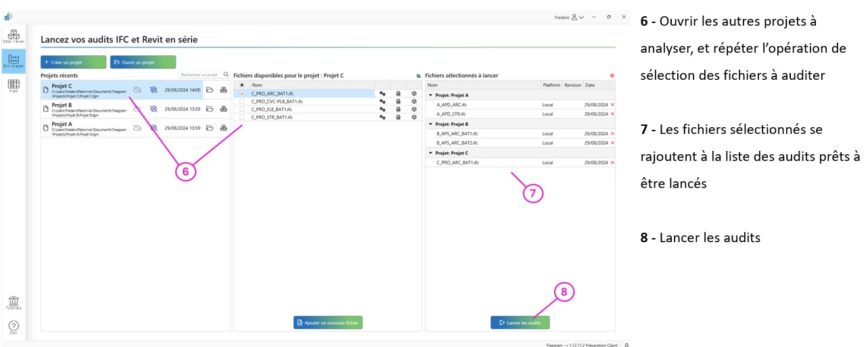Switch to the BIM Shaker tab

point(13,61)
